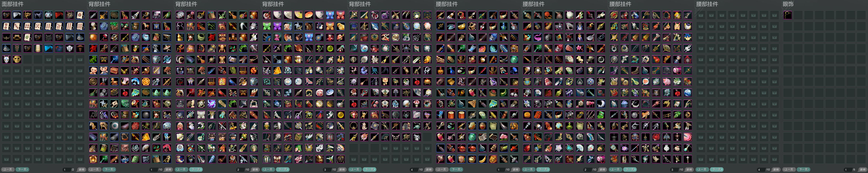Pick the golden monocle under 眼饰
This screenshot has width=868, height=173.
point(788,15)
